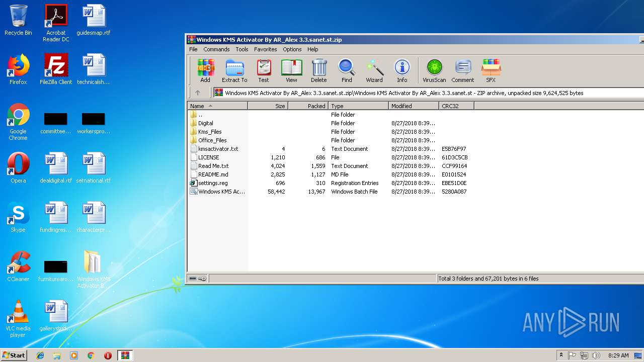Open Chrome from the taskbar
The height and width of the screenshot is (362, 644).
(x=91, y=355)
